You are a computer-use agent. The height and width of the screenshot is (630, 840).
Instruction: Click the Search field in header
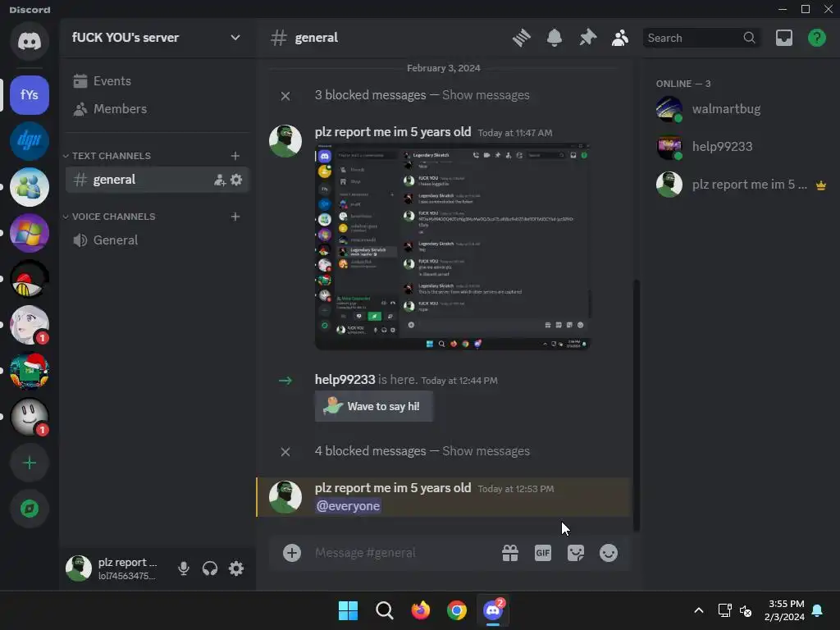click(x=701, y=38)
